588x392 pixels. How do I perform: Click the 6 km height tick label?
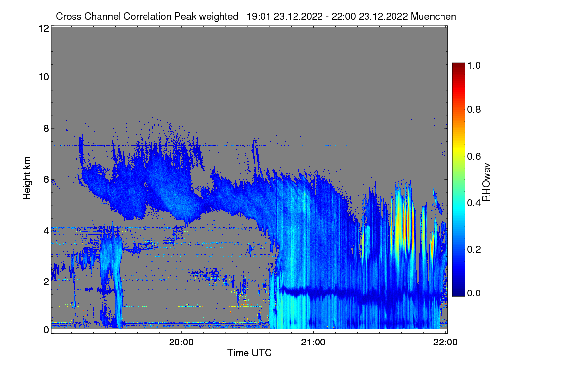46,179
